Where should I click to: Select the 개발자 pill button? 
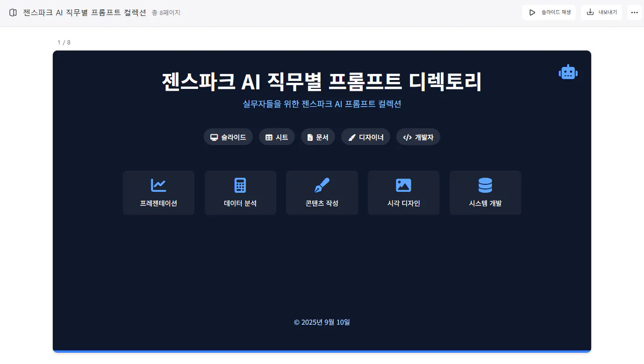click(418, 137)
